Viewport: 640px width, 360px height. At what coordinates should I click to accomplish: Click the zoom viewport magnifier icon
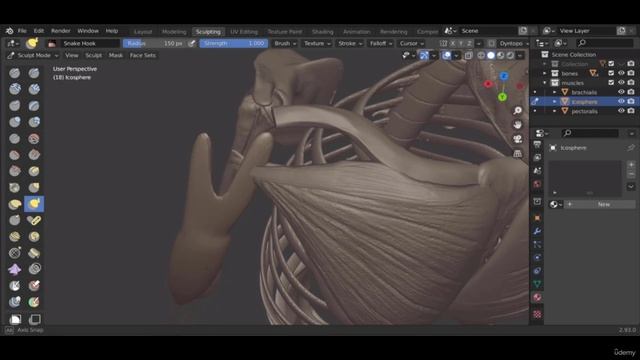518,110
